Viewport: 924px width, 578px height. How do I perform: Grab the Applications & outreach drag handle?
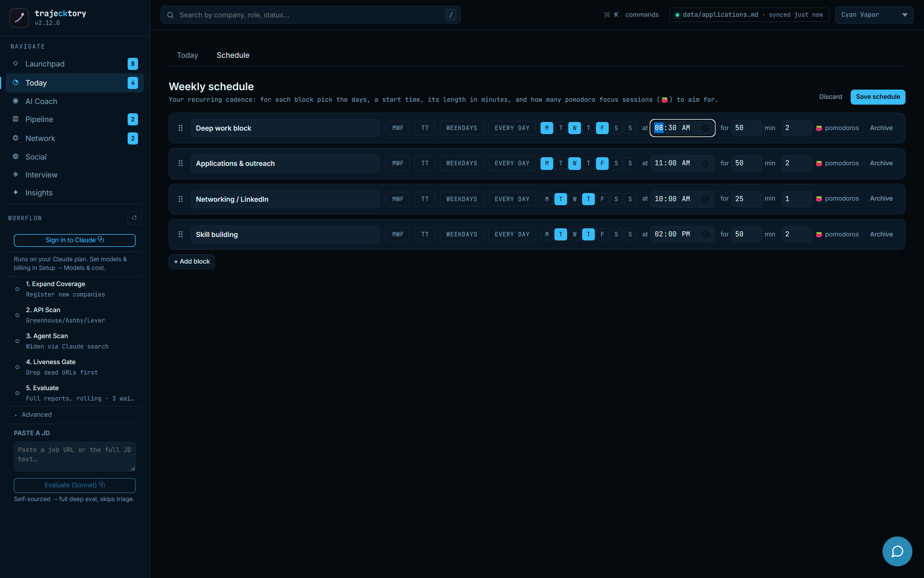(180, 163)
